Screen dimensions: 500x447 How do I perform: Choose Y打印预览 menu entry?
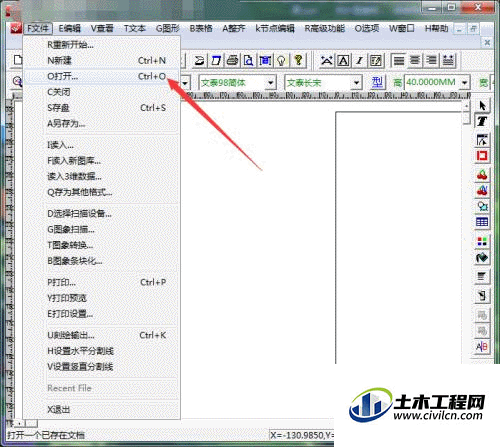(x=103, y=298)
